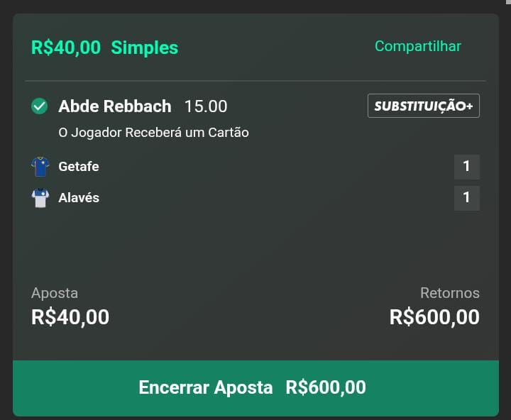The image size is (511, 420).
Task: Select the Alavés team name
Action: [x=78, y=198]
